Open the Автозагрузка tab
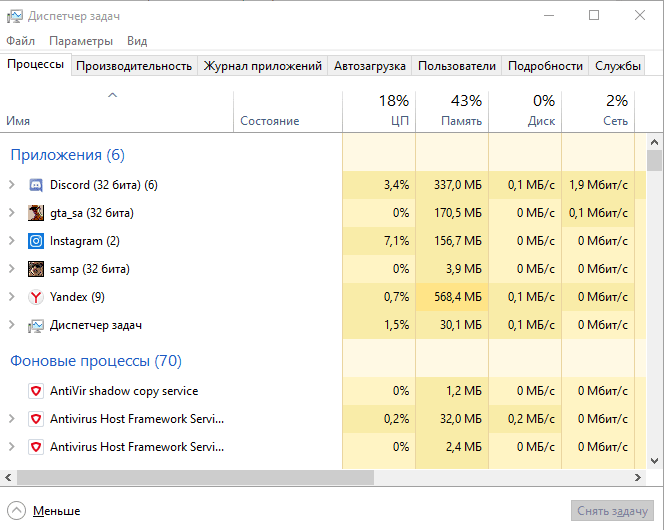664x530 pixels. 370,66
